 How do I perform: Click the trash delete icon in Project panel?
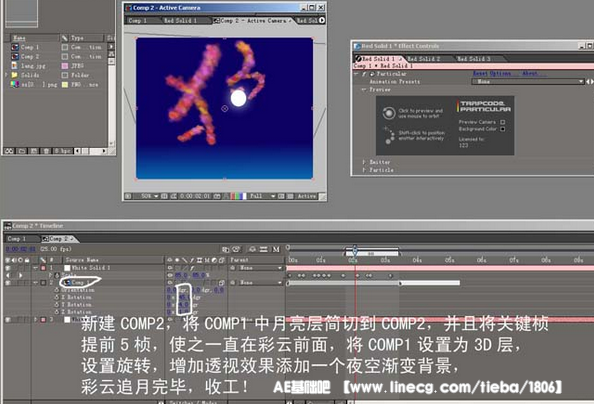coord(46,151)
